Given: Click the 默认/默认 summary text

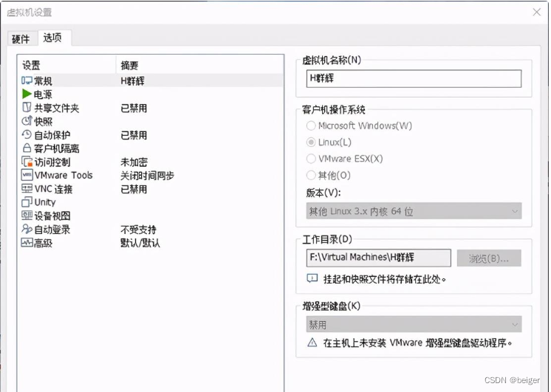Looking at the screenshot, I should click(140, 243).
